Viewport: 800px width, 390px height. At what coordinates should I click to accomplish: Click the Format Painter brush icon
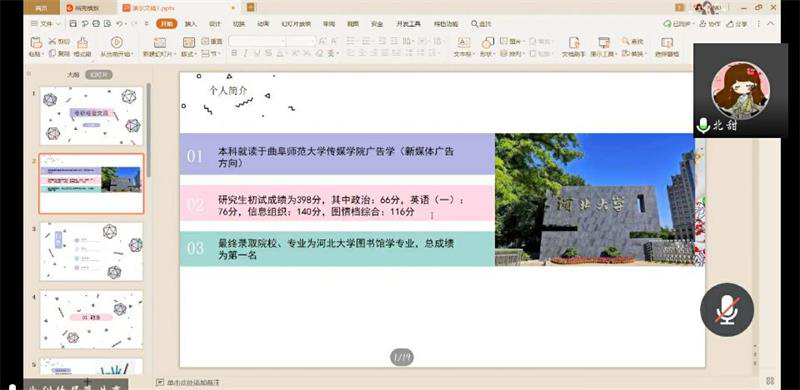82,42
